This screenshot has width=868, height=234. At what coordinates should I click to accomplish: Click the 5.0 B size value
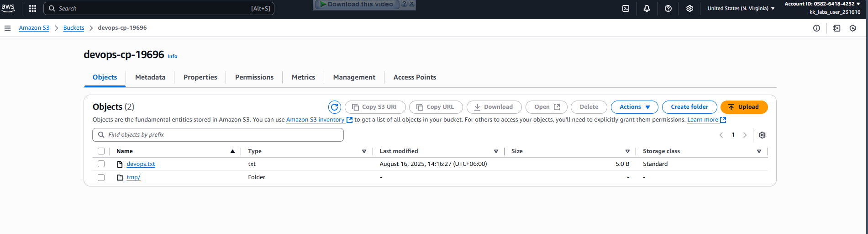point(622,164)
